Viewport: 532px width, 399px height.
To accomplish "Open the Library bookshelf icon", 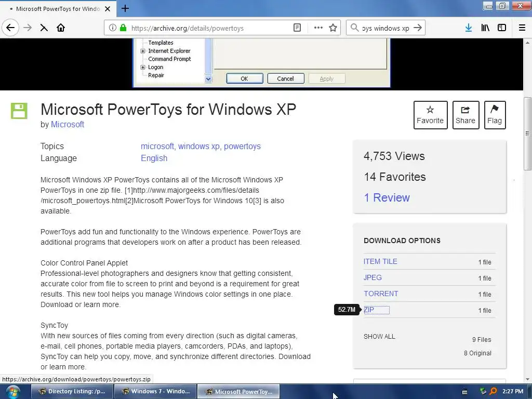I will tap(485, 28).
